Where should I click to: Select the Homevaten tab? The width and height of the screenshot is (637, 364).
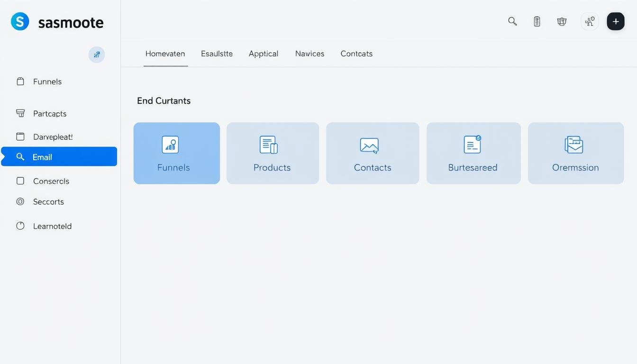pyautogui.click(x=165, y=54)
